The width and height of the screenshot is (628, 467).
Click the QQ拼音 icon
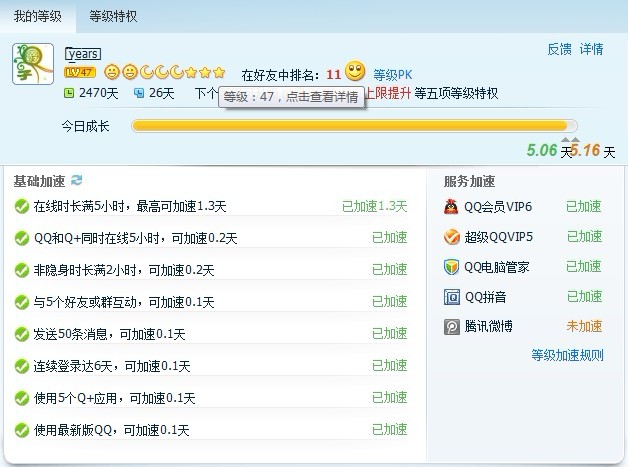(x=451, y=297)
